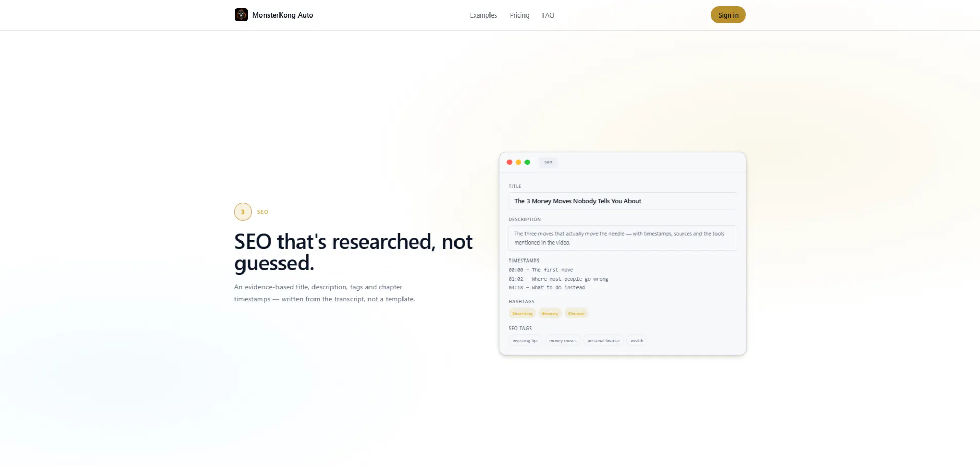Select the 'personal finance' SEO tag
Viewport: 980px width, 466px height.
pyautogui.click(x=604, y=341)
